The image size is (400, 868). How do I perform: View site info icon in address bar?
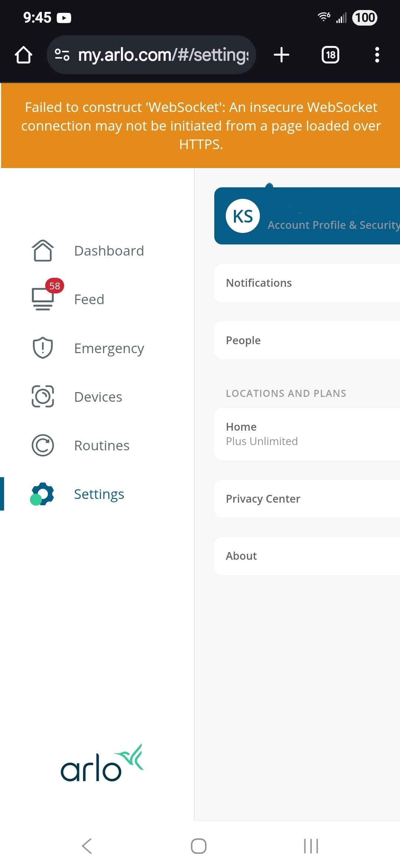[x=62, y=55]
